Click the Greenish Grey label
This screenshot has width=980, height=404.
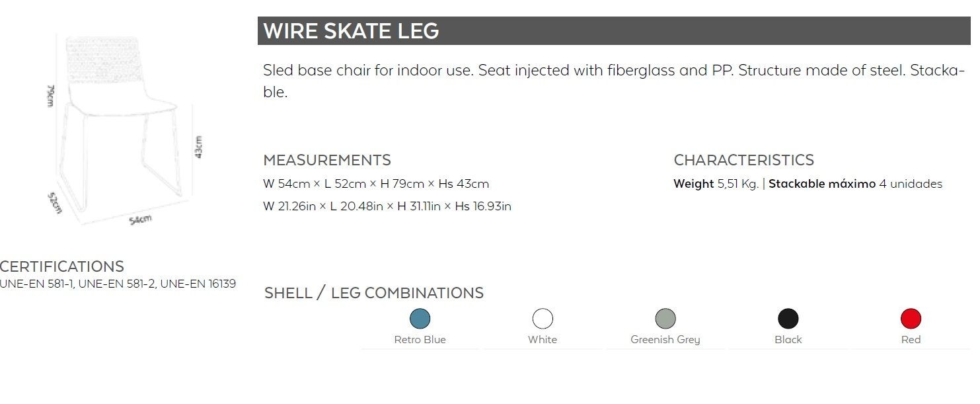click(665, 340)
